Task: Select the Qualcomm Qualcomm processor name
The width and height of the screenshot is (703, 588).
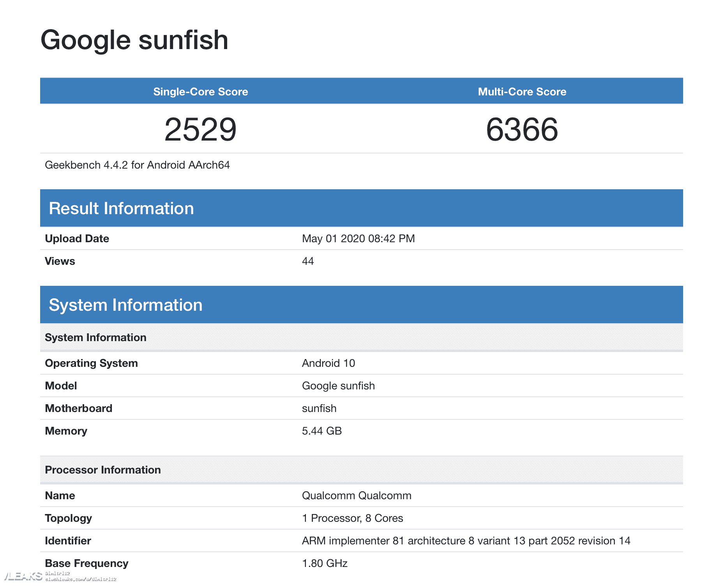Action: tap(356, 495)
